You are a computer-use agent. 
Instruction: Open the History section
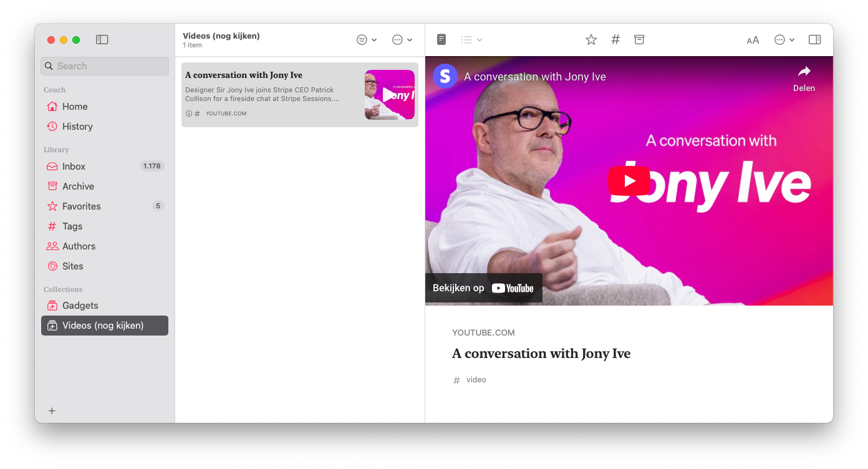(x=105, y=127)
